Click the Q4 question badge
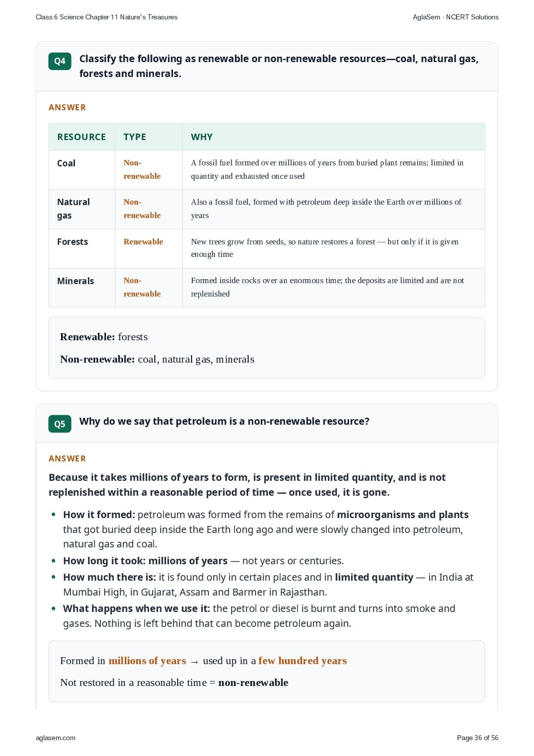 [x=60, y=61]
